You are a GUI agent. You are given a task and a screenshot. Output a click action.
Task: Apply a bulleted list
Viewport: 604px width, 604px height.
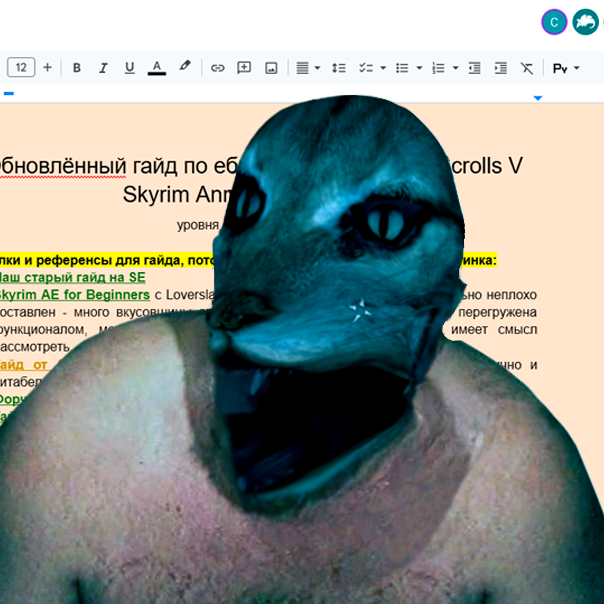coord(402,68)
